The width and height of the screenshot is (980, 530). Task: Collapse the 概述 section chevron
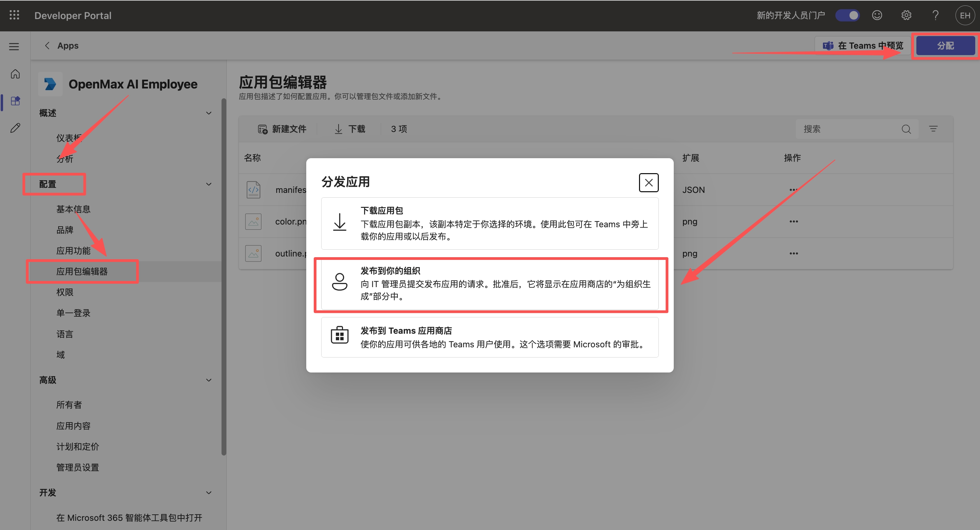click(209, 113)
